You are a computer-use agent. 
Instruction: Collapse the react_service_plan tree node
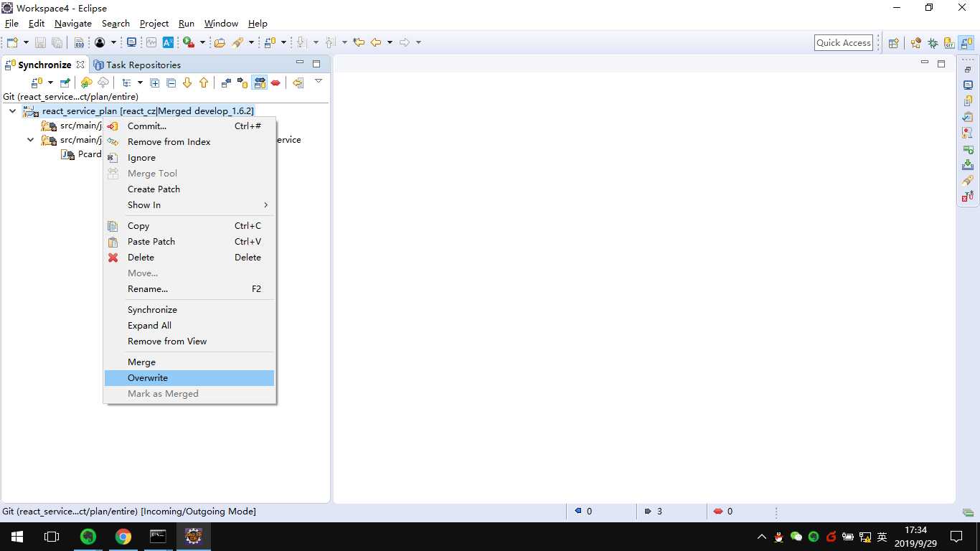[x=13, y=111]
